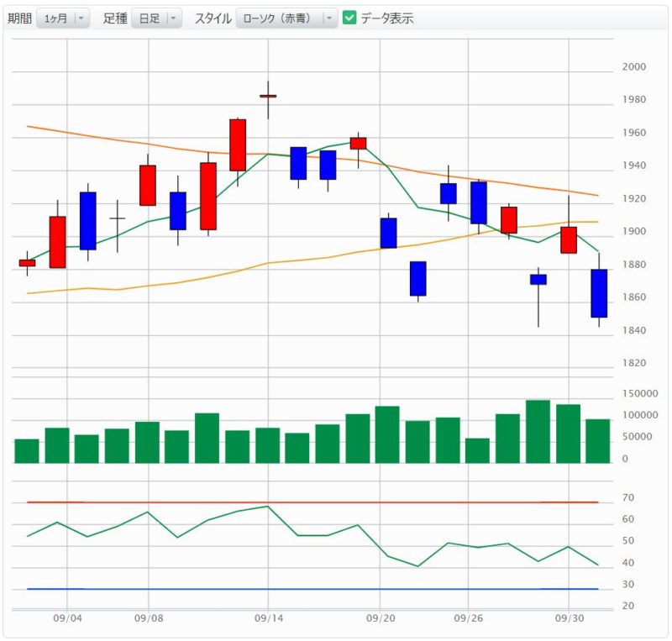Uncheck the データ表示 checkbox
The image size is (672, 641).
pos(349,18)
